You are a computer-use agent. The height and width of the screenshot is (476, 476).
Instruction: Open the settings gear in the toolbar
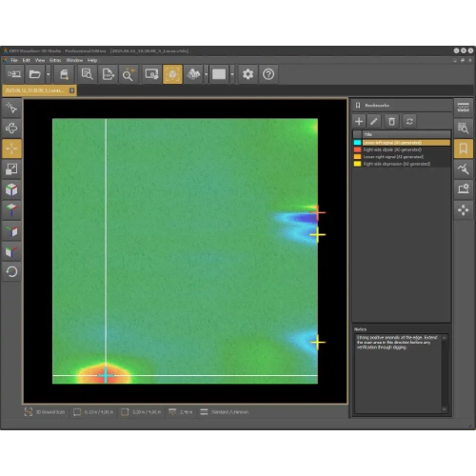tap(248, 74)
